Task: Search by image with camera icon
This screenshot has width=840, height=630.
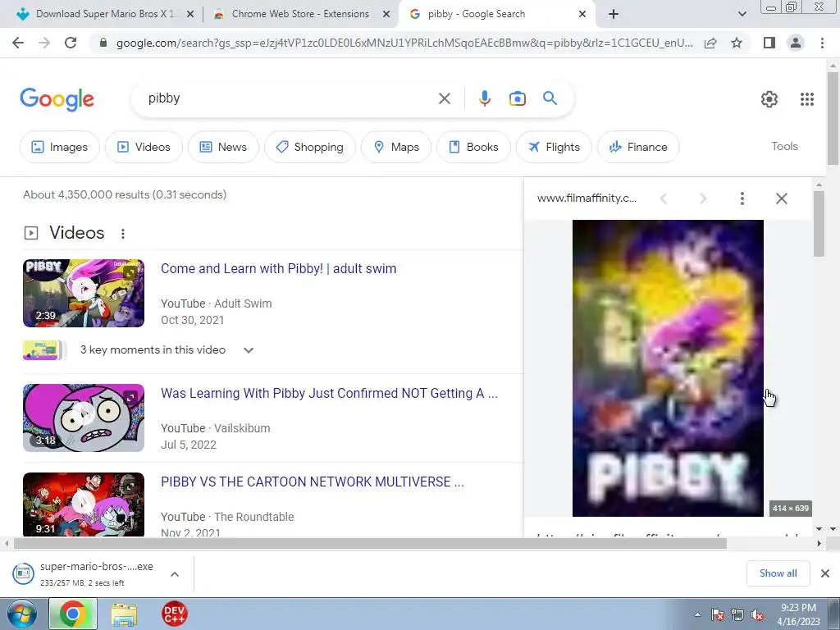Action: (x=517, y=98)
